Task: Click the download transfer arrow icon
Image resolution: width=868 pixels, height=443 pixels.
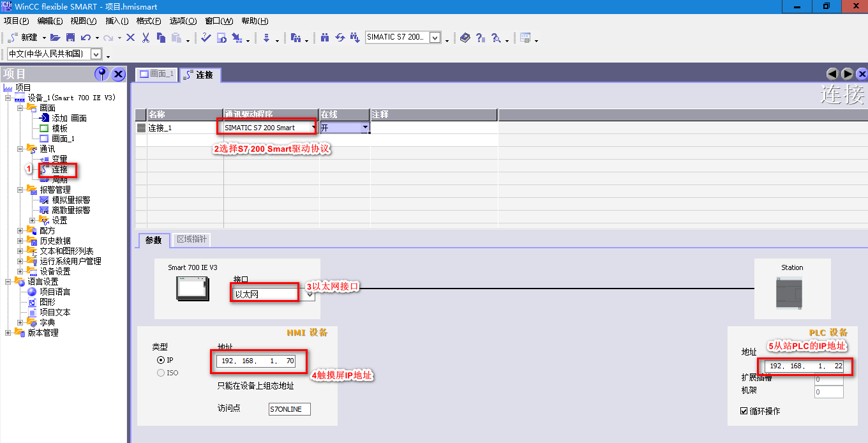Action: pyautogui.click(x=267, y=38)
